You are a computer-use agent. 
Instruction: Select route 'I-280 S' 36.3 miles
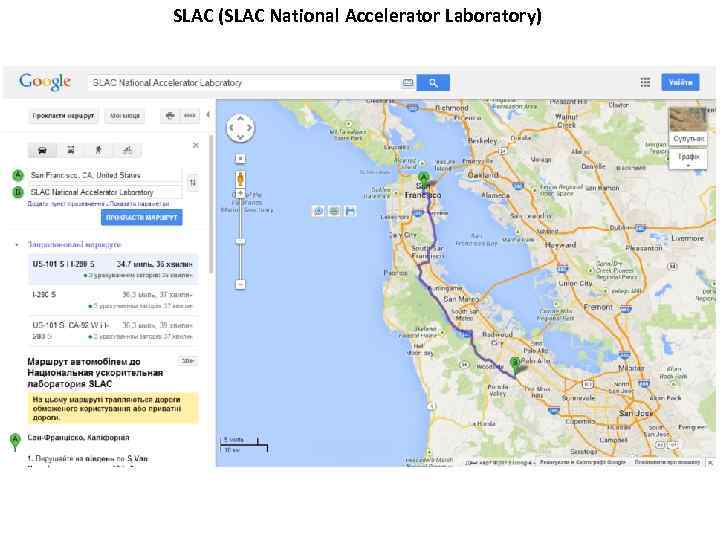point(113,299)
